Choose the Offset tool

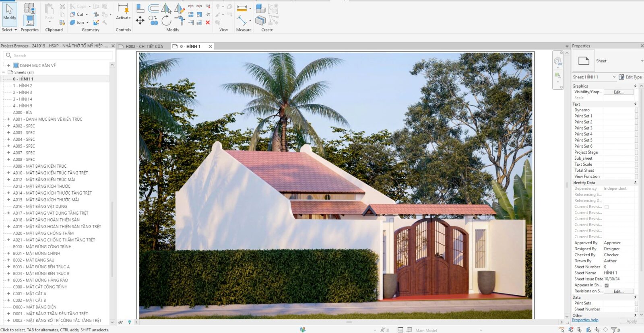153,8
